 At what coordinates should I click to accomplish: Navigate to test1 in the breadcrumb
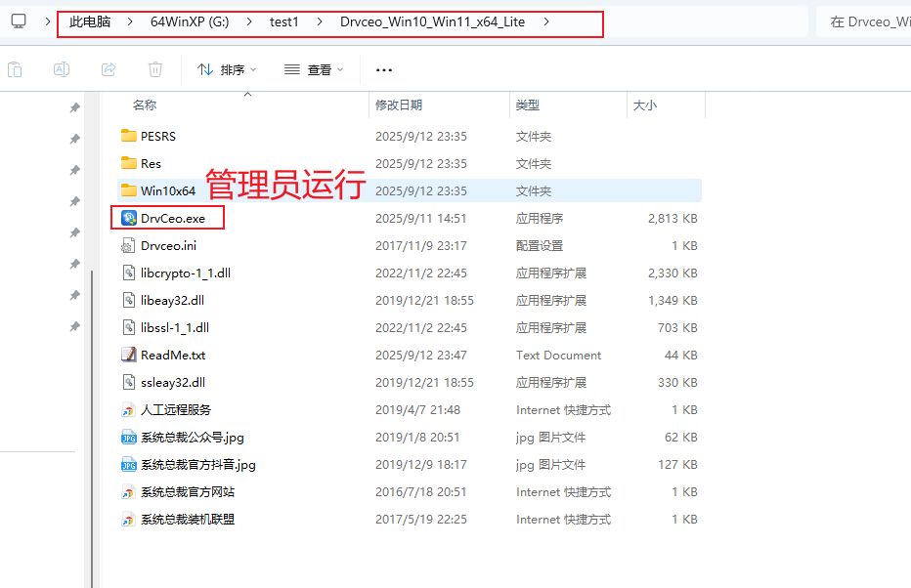click(x=283, y=21)
